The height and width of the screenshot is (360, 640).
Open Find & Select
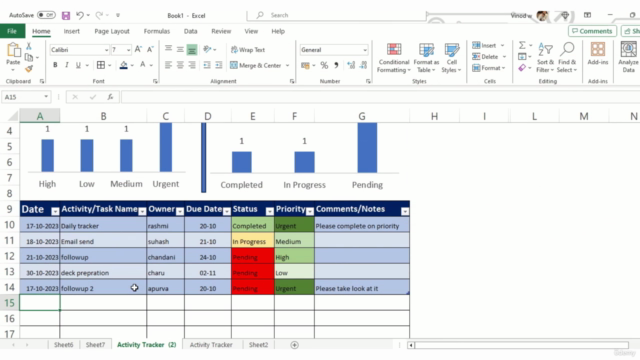567,58
